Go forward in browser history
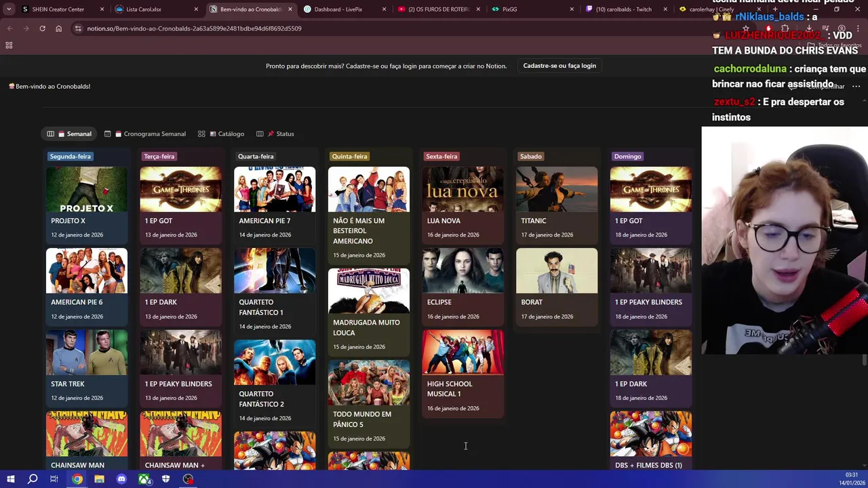868x488 pixels. pos(26,28)
